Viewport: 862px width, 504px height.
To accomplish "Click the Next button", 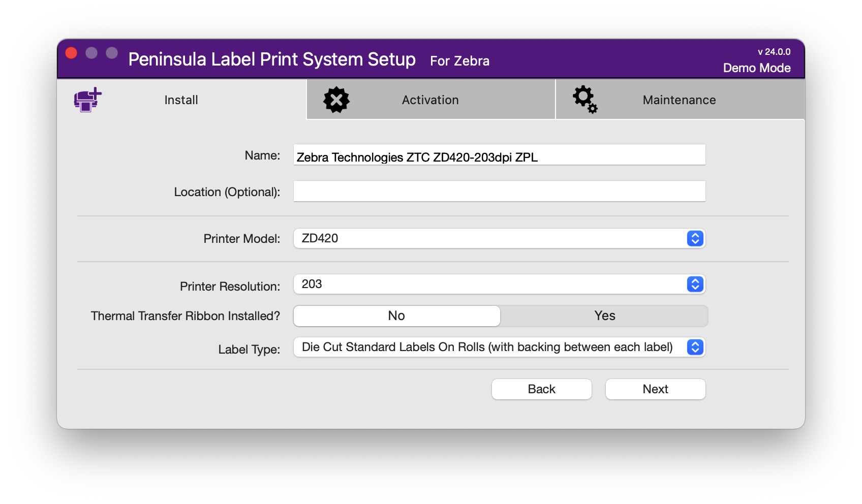I will pyautogui.click(x=656, y=389).
